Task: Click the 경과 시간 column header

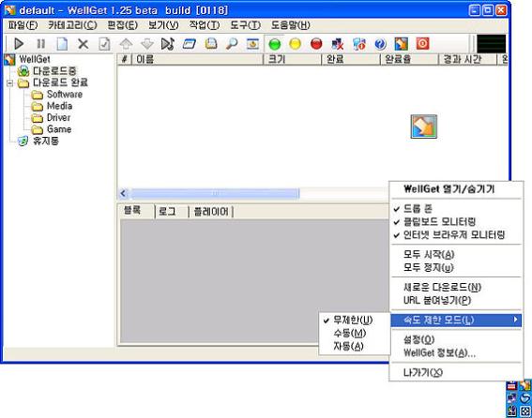Action: pos(467,59)
